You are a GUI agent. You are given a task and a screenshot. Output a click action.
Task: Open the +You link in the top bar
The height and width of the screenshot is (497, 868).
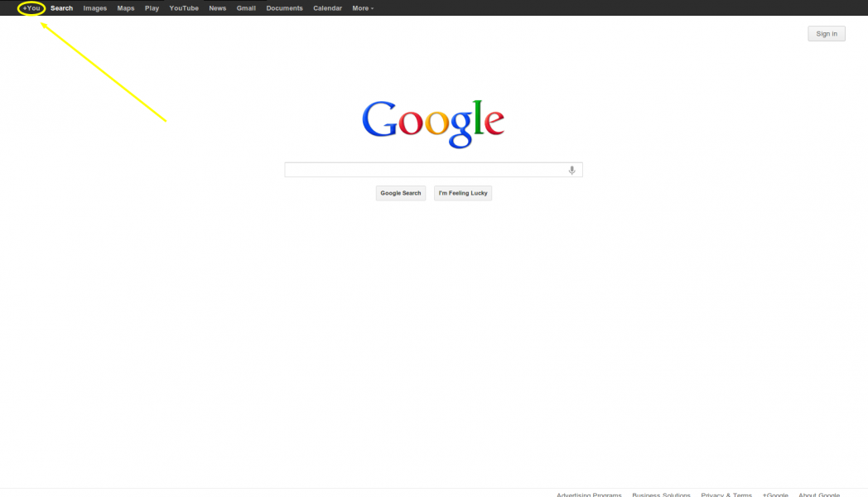(31, 8)
